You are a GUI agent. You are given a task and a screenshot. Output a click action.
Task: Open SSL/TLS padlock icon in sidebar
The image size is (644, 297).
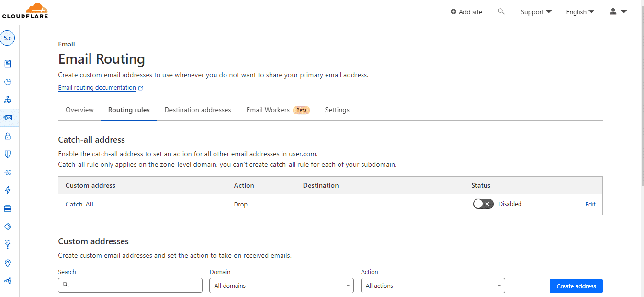(x=8, y=136)
